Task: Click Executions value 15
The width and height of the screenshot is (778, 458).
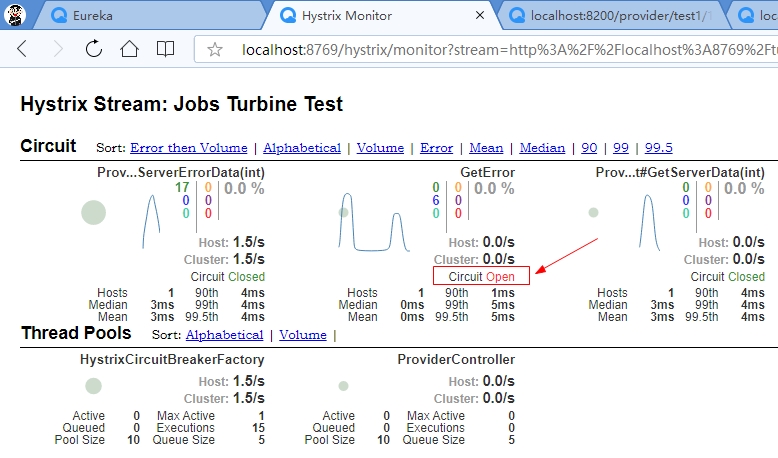Action: 258,428
